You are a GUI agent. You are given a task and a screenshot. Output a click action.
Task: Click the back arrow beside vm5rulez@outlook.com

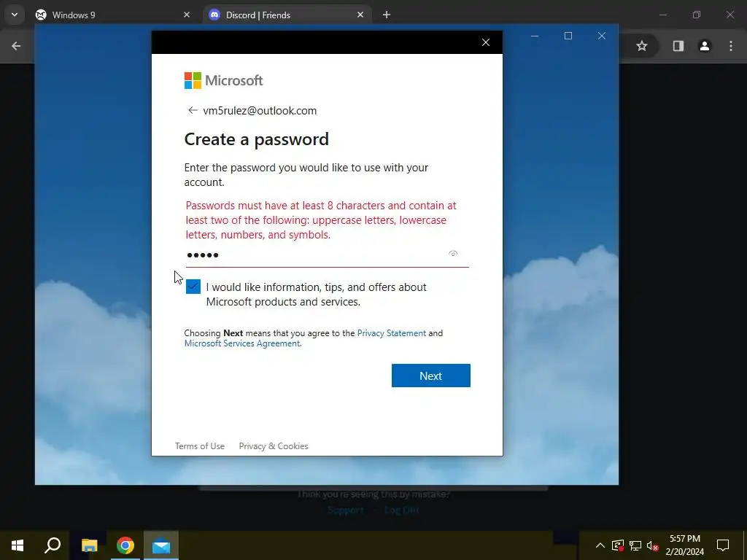click(193, 111)
